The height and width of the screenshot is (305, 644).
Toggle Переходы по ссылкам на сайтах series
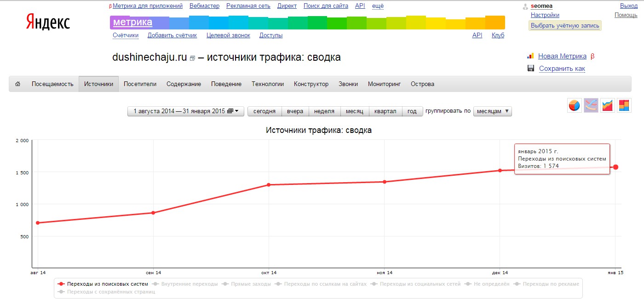click(321, 284)
